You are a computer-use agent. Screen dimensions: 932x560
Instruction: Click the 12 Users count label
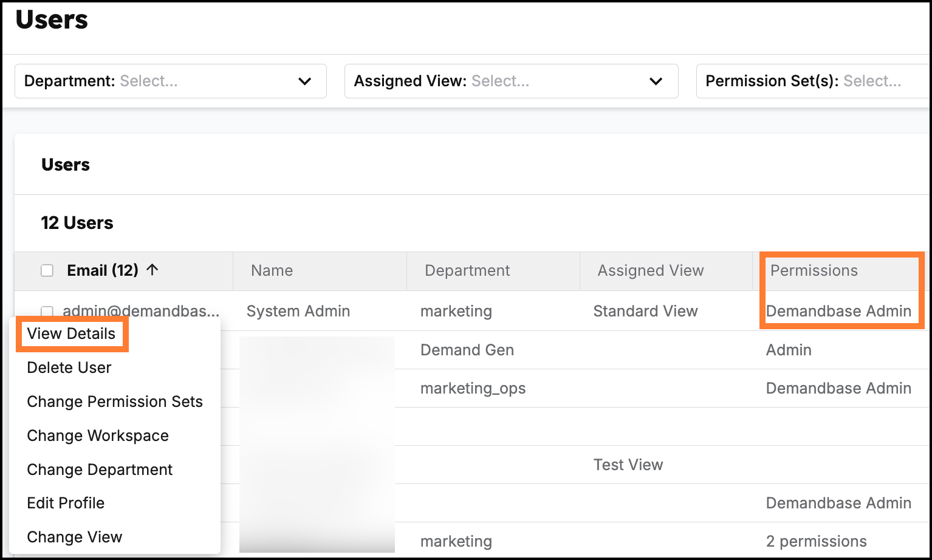pyautogui.click(x=77, y=223)
